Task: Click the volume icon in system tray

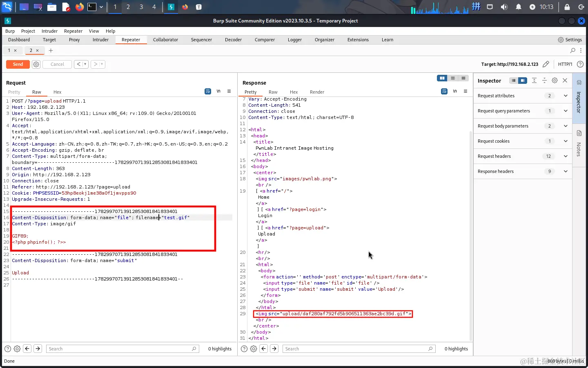Action: click(x=504, y=7)
